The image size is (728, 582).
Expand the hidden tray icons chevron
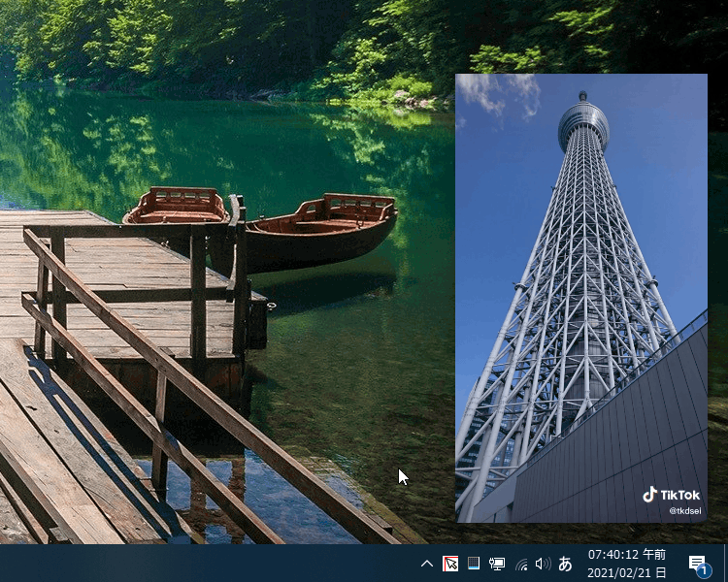(x=427, y=564)
